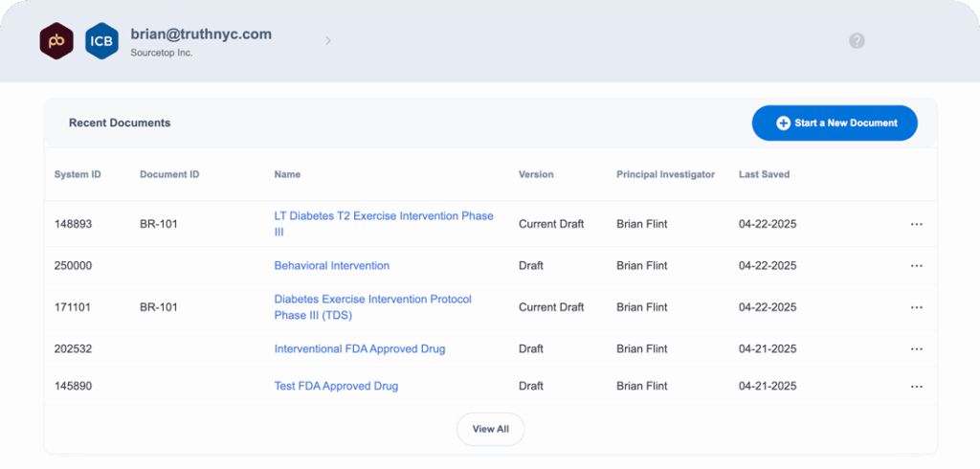The image size is (980, 469).
Task: Open more options for Interventional FDA Approved Drug
Action: click(x=916, y=349)
